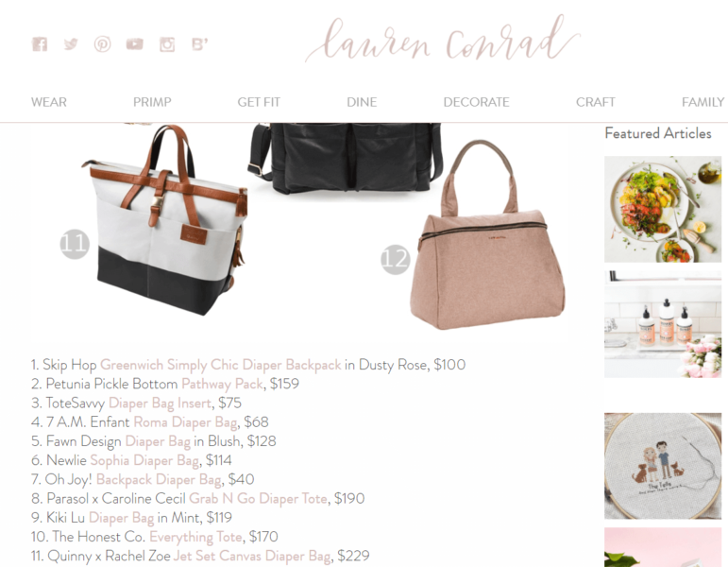The height and width of the screenshot is (567, 728).
Task: Click the number 11 bag marker
Action: pos(75,244)
